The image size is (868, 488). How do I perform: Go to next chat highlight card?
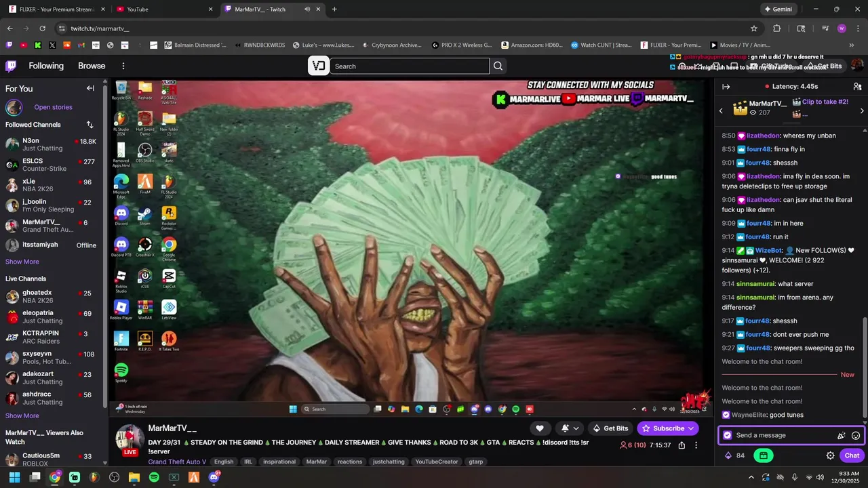pyautogui.click(x=862, y=110)
